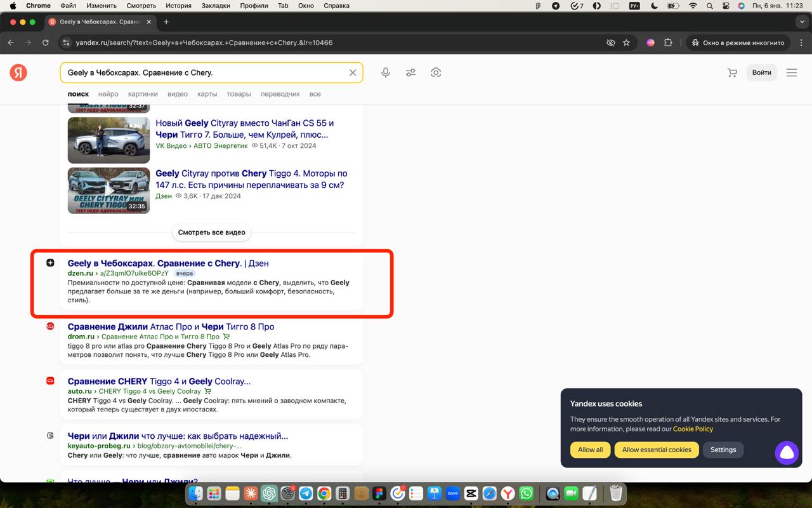The height and width of the screenshot is (508, 812).
Task: Play Новый Geely Cityray video thumbnail
Action: (109, 140)
